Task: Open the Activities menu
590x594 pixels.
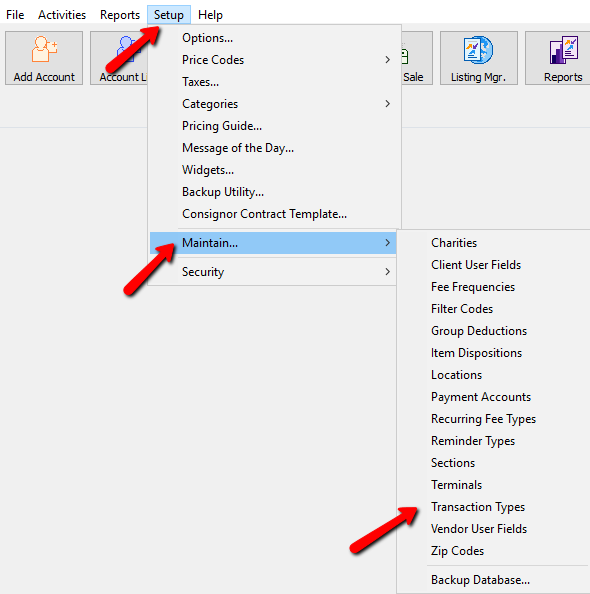Action: tap(62, 15)
